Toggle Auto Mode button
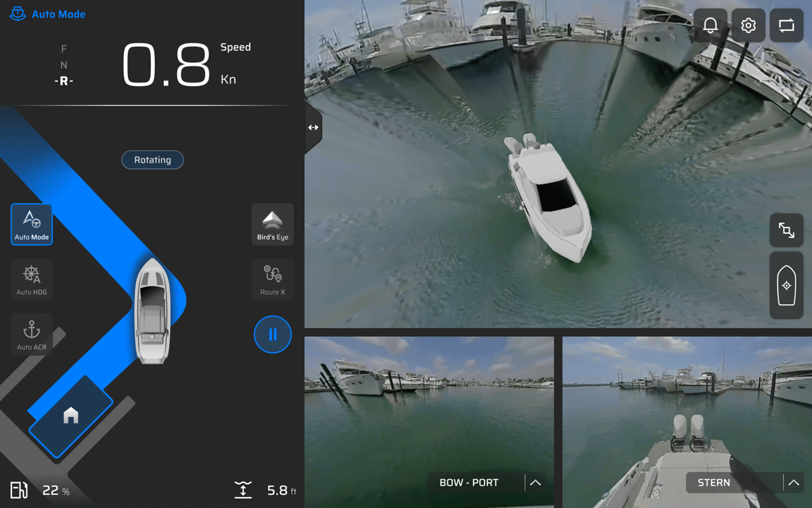Screen dimensions: 812x508 coord(32,224)
